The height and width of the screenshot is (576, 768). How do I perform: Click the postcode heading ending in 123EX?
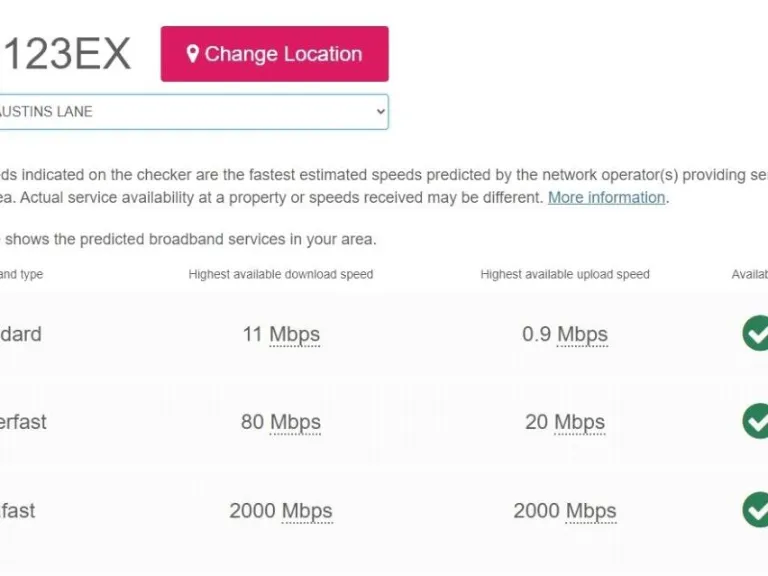coord(66,54)
